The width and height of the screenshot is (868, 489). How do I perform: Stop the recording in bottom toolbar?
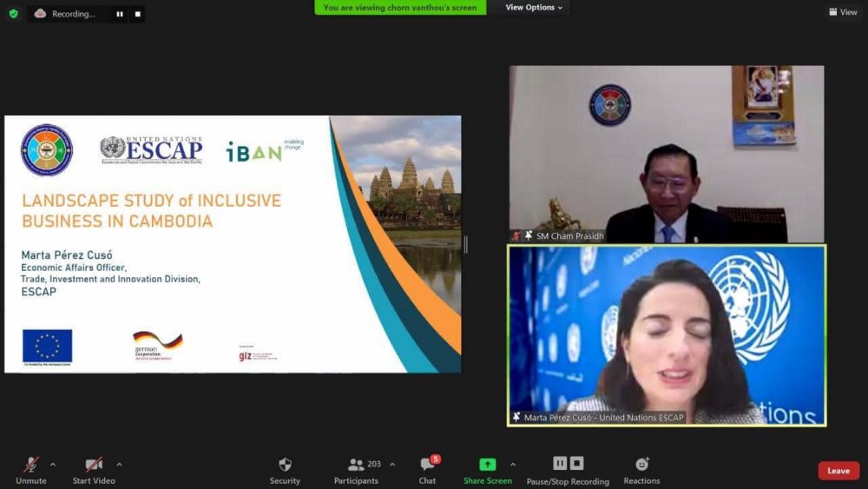coord(577,464)
